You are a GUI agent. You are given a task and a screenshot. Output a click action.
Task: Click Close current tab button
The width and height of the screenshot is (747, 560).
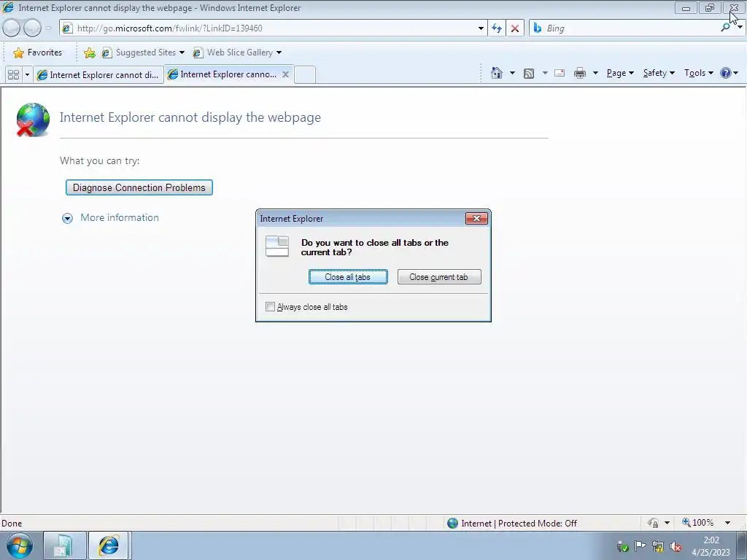tap(438, 277)
